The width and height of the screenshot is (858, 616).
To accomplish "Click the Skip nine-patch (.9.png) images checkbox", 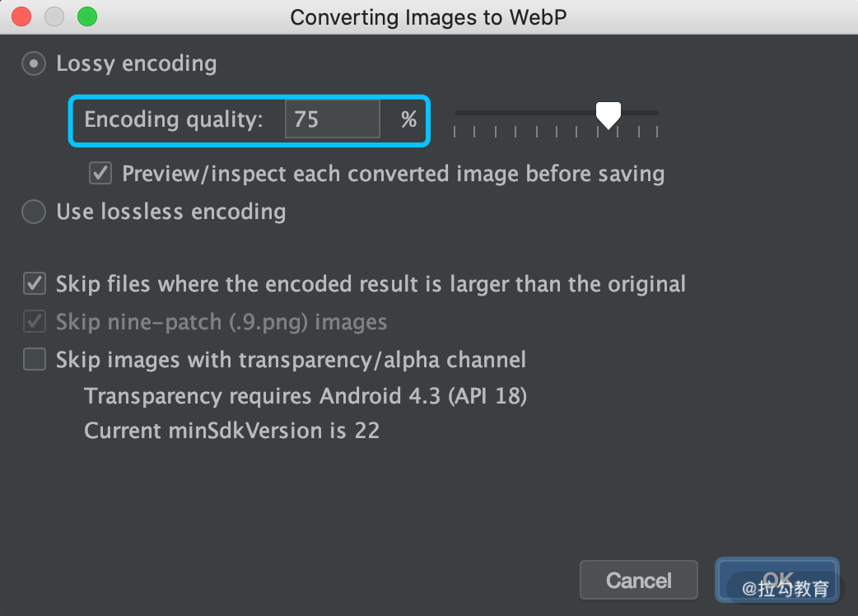I will 35,322.
